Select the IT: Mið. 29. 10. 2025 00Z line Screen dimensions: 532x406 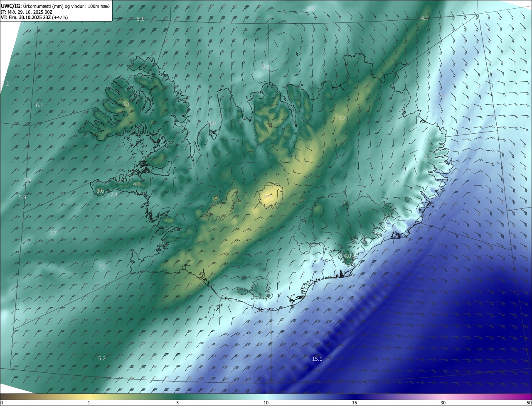point(26,12)
